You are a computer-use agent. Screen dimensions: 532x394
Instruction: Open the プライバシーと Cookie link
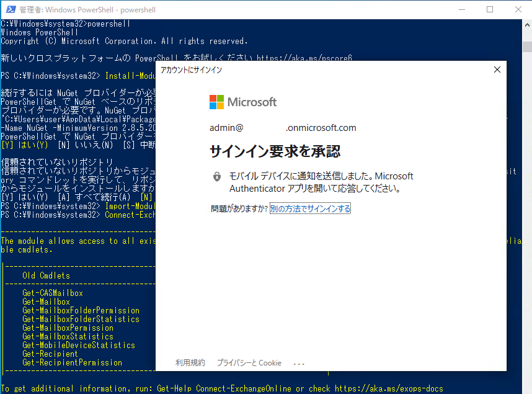coord(249,363)
